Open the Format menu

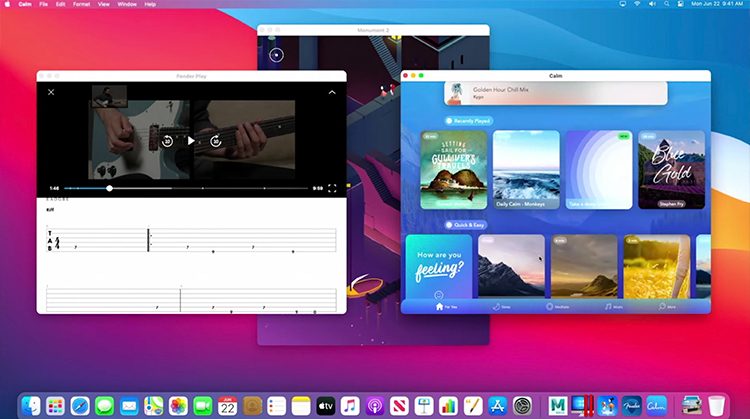(x=81, y=4)
